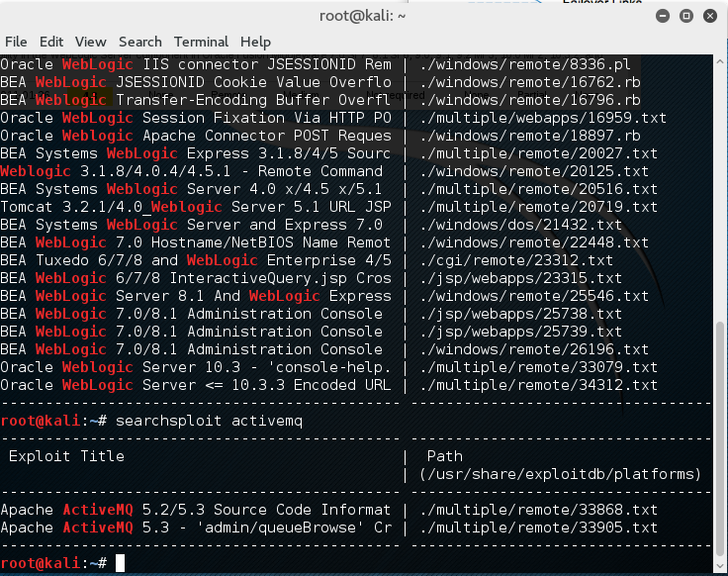Click path ./multiple/remote/33905.txt
Viewport: 728px width, 576px height.
coord(538,528)
